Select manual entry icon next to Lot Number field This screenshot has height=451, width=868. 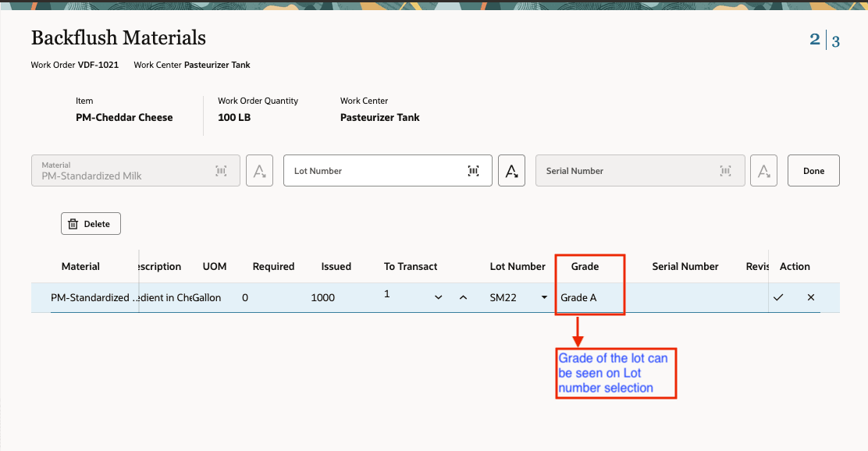511,171
